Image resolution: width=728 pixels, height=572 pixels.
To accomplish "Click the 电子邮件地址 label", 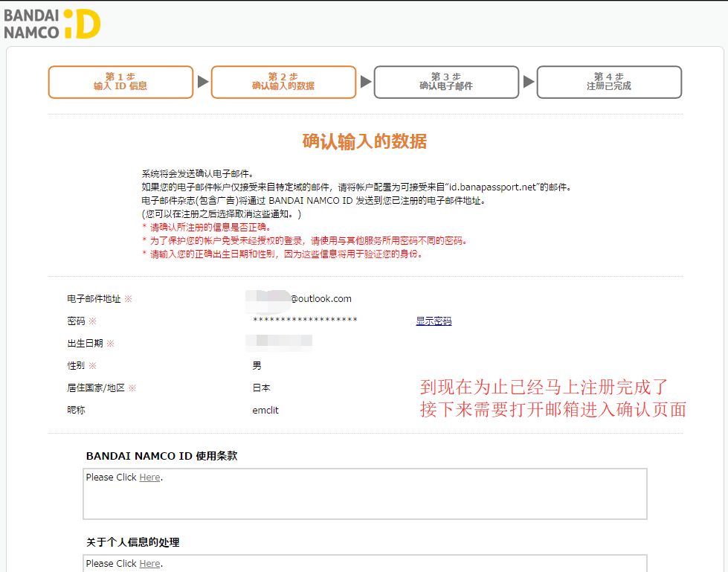I will 94,299.
